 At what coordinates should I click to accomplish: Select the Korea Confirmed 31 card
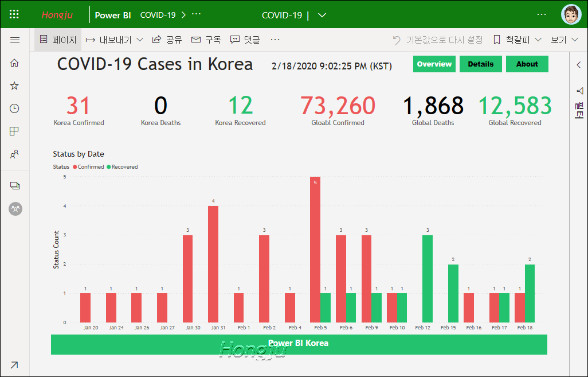pyautogui.click(x=79, y=110)
